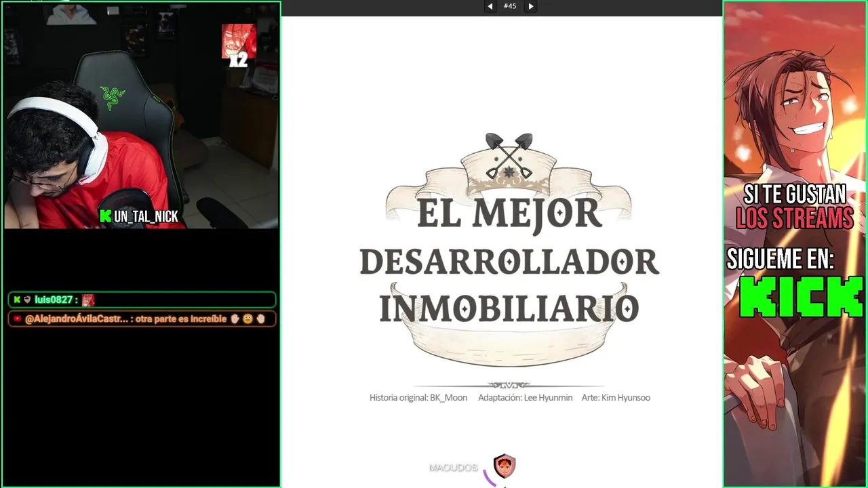Click the streamer webcam feed

click(141, 116)
